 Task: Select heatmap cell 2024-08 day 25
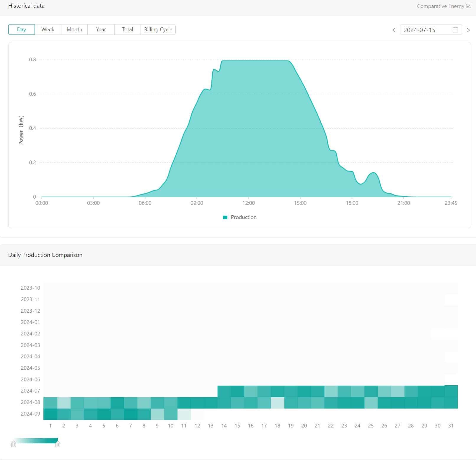click(371, 403)
